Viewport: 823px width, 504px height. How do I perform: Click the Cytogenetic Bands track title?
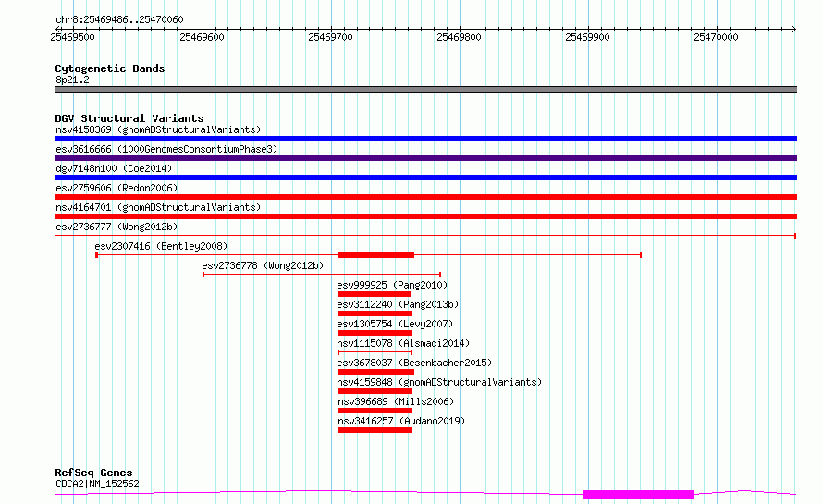point(110,68)
